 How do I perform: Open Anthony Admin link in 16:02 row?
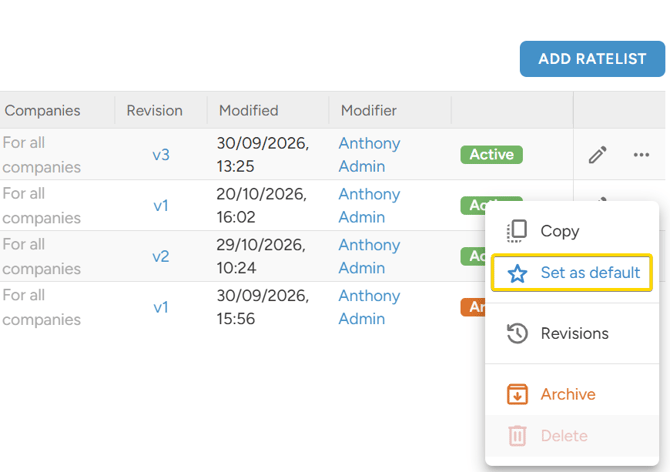point(369,205)
